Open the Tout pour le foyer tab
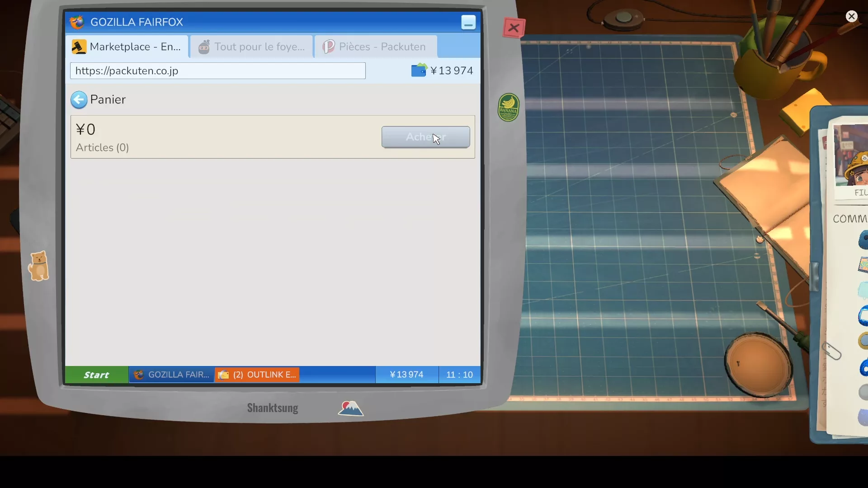This screenshot has height=488, width=868. 252,47
